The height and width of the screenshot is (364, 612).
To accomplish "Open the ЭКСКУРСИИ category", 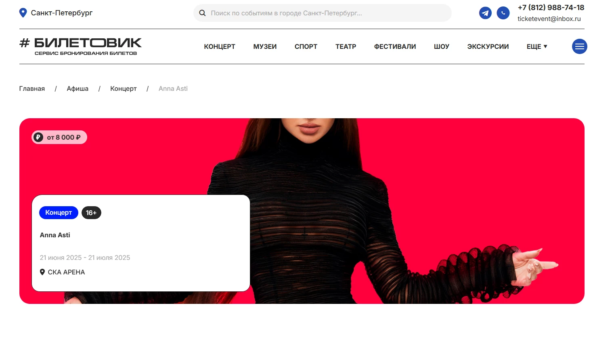I will point(488,46).
